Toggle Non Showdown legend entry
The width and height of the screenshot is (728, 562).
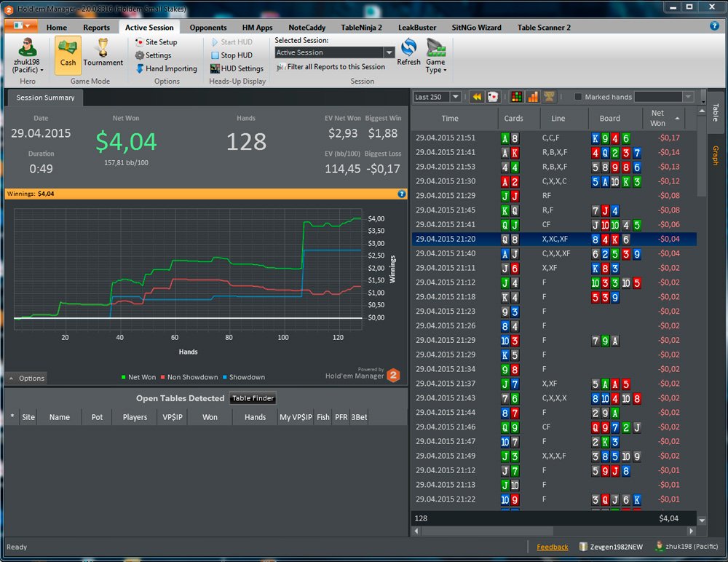coord(189,377)
